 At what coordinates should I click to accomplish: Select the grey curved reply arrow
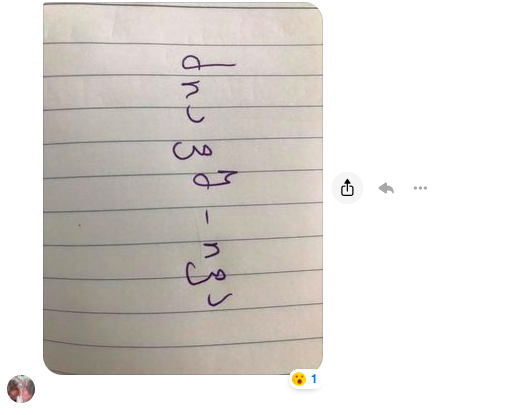pyautogui.click(x=386, y=188)
